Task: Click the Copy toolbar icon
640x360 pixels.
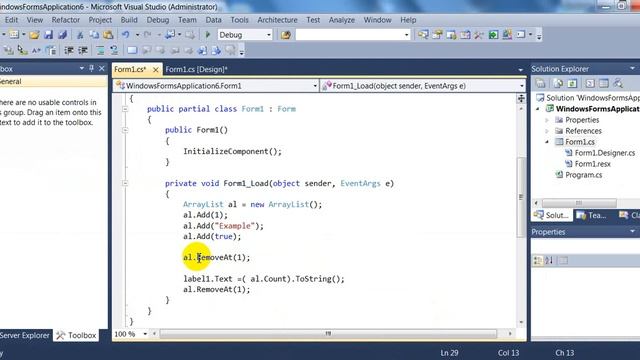Action: [94, 35]
